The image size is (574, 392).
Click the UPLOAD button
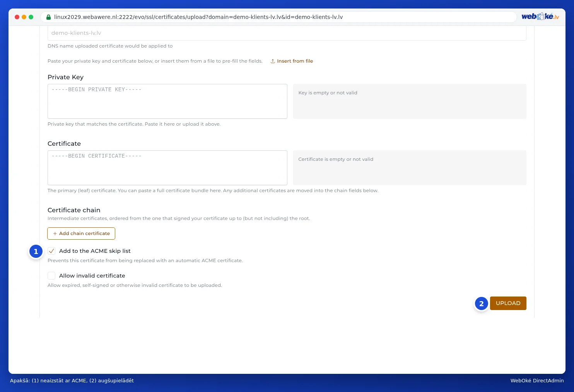click(x=508, y=303)
